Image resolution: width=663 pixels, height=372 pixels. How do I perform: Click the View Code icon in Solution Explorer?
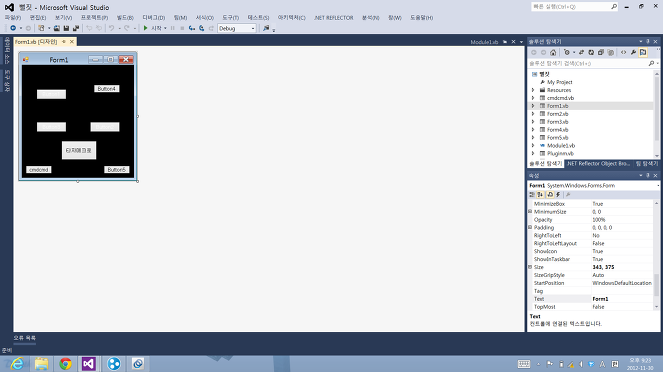point(624,52)
